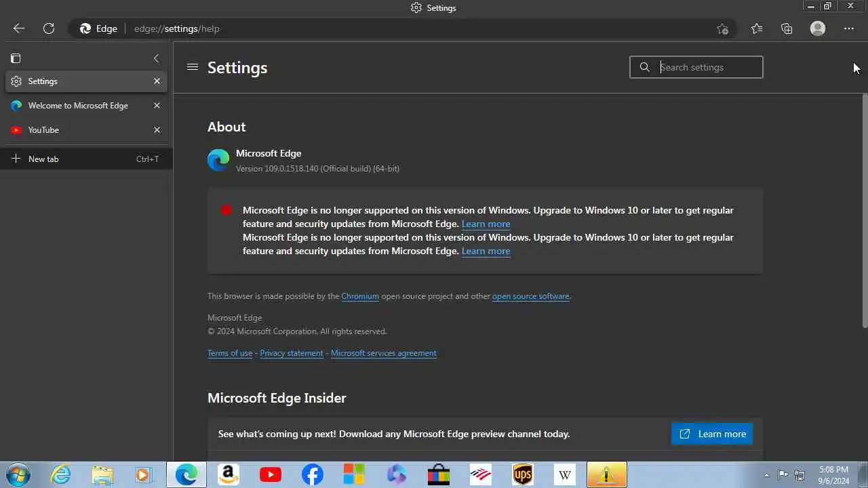
Task: Open the taskbar clock and date
Action: pyautogui.click(x=833, y=475)
